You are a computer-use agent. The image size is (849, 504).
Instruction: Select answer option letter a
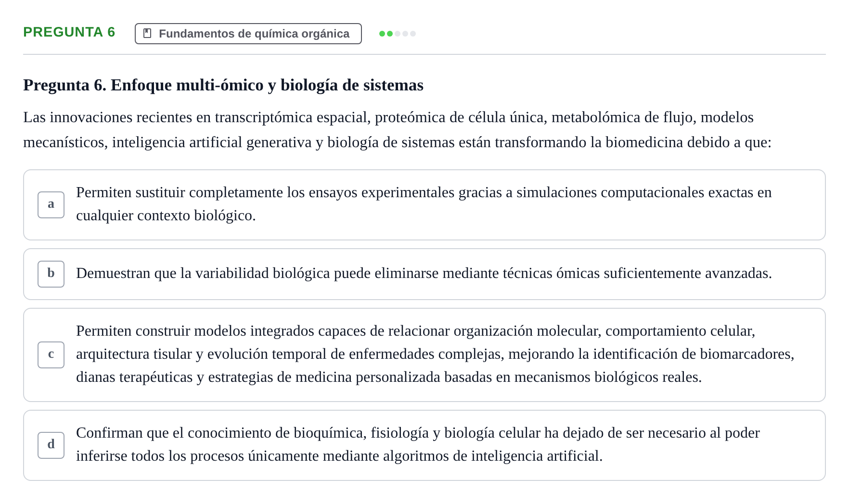pyautogui.click(x=51, y=205)
